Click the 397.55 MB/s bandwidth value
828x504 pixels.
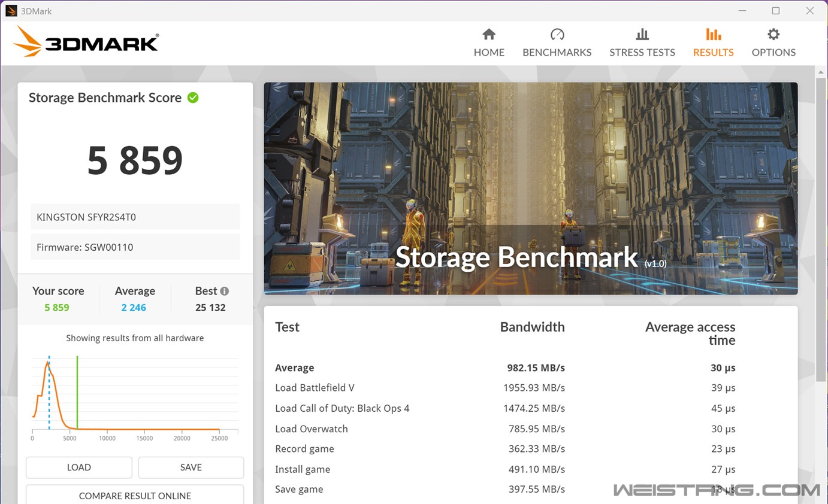(x=537, y=489)
